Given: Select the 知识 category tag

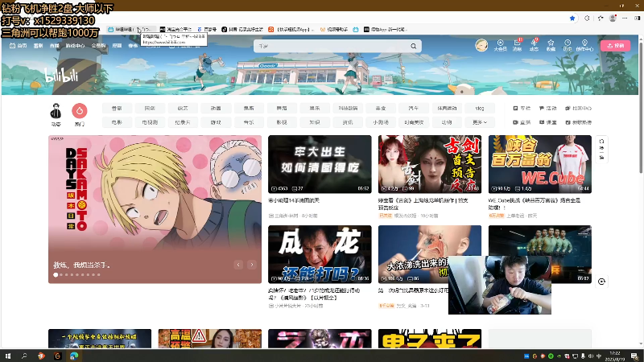Looking at the screenshot, I should click(x=315, y=122).
